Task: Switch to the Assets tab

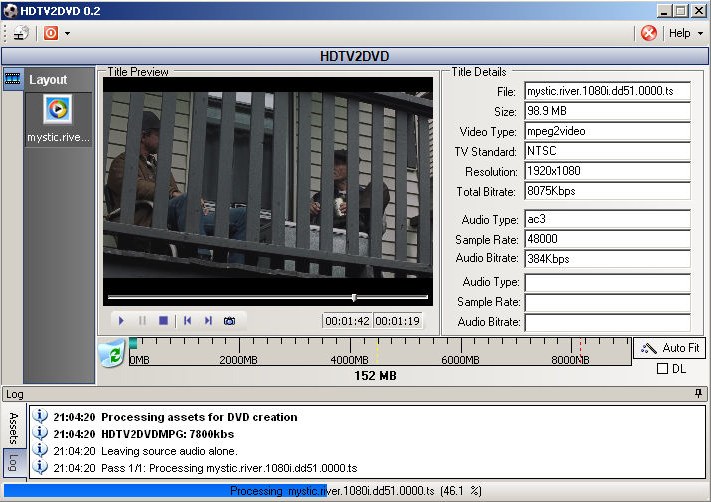Action: 13,427
